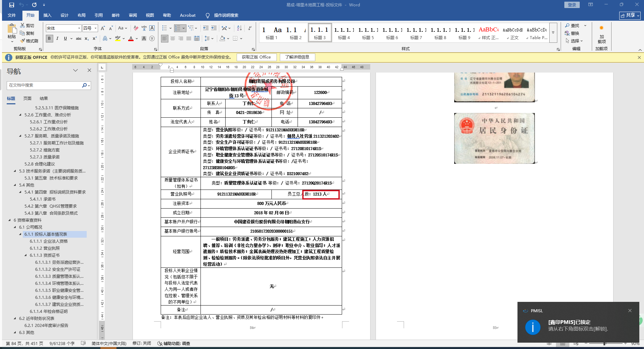
Task: Clear all formatting with the eraser icon
Action: [136, 28]
